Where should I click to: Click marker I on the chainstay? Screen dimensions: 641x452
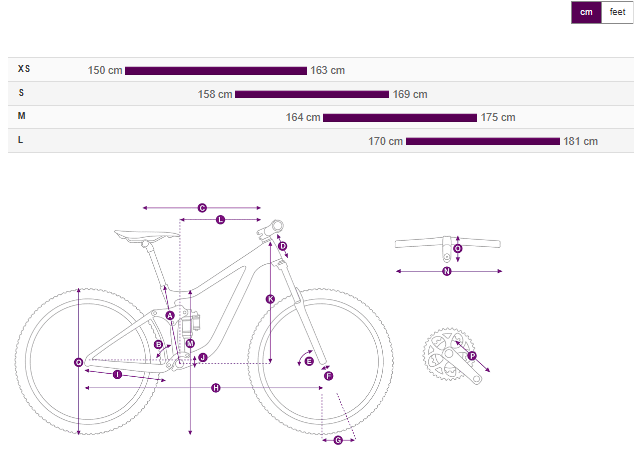pos(117,375)
